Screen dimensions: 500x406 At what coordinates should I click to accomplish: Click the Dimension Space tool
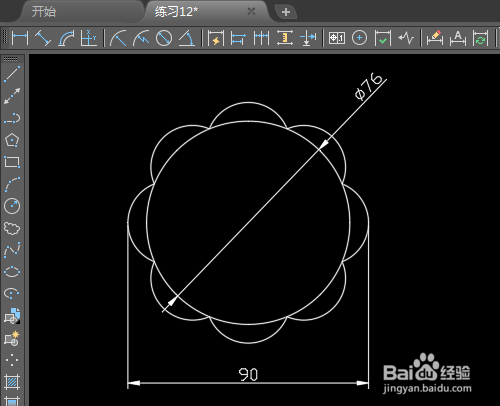point(285,38)
